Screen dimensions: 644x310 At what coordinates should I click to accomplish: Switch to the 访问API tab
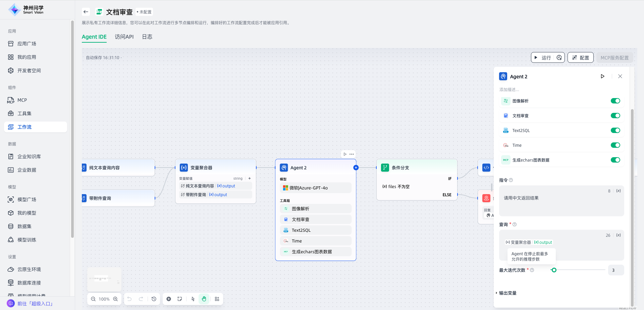pos(124,37)
